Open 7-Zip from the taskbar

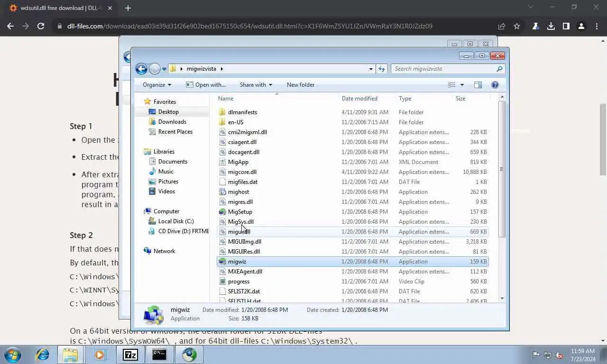click(x=130, y=355)
